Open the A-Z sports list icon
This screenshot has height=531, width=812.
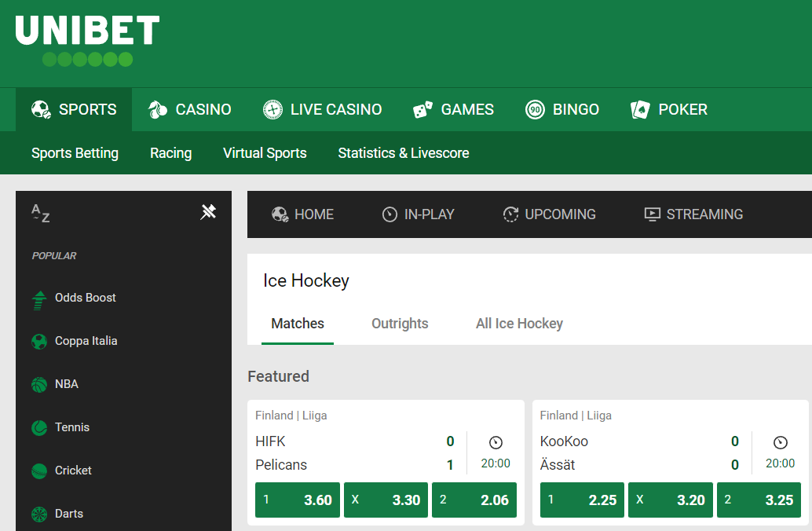[40, 213]
